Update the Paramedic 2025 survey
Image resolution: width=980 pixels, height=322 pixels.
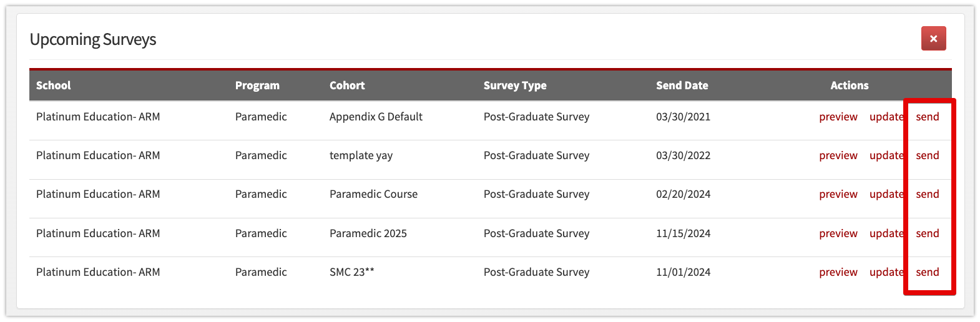[x=886, y=233]
